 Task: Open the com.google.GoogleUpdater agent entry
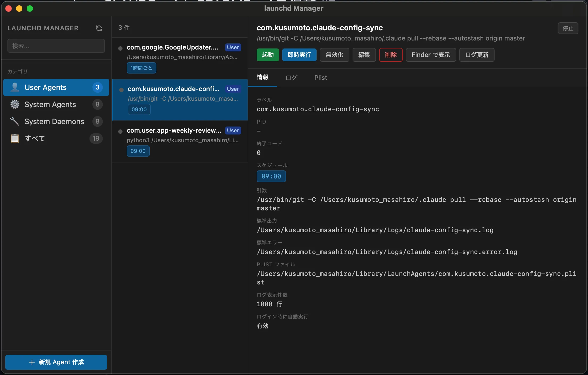[180, 58]
